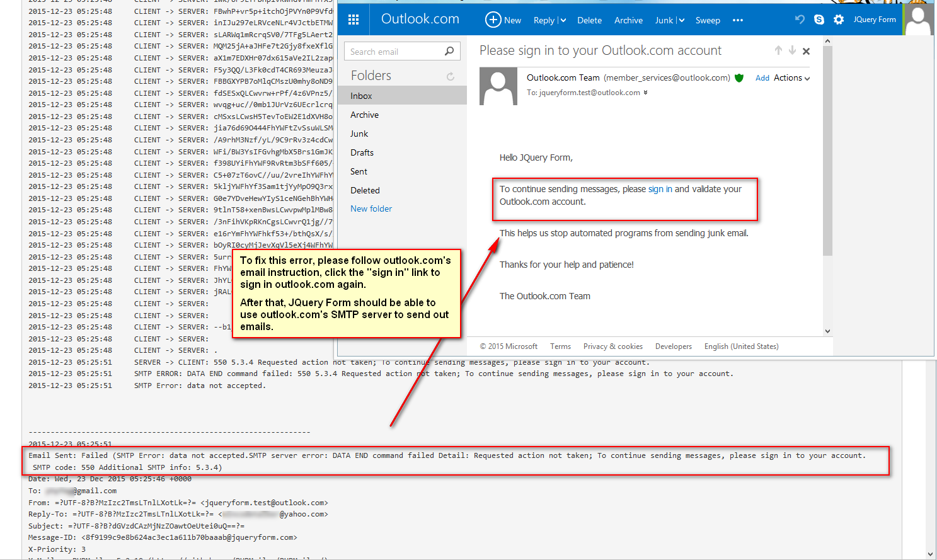
Task: Click the 'Message-ID' log line
Action: pos(163,537)
